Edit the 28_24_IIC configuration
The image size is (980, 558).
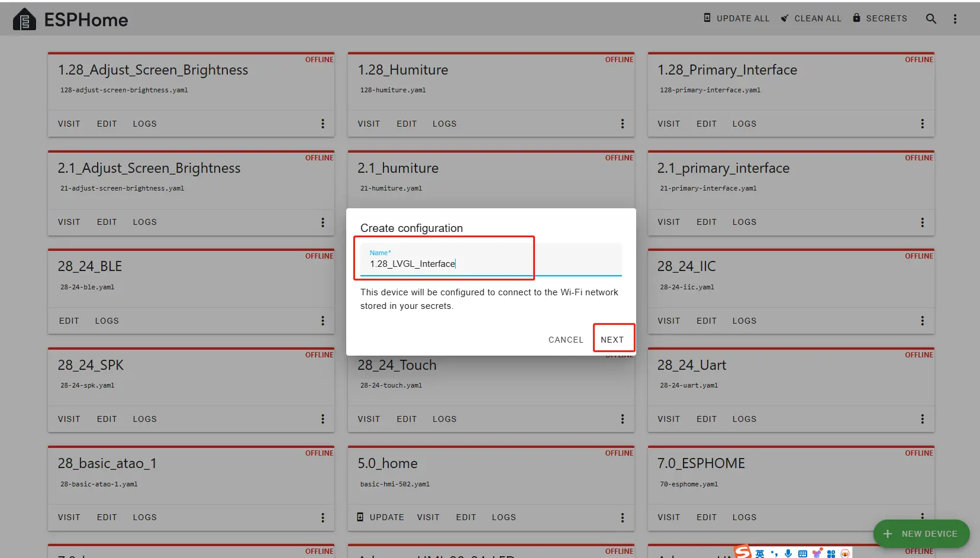(x=706, y=321)
